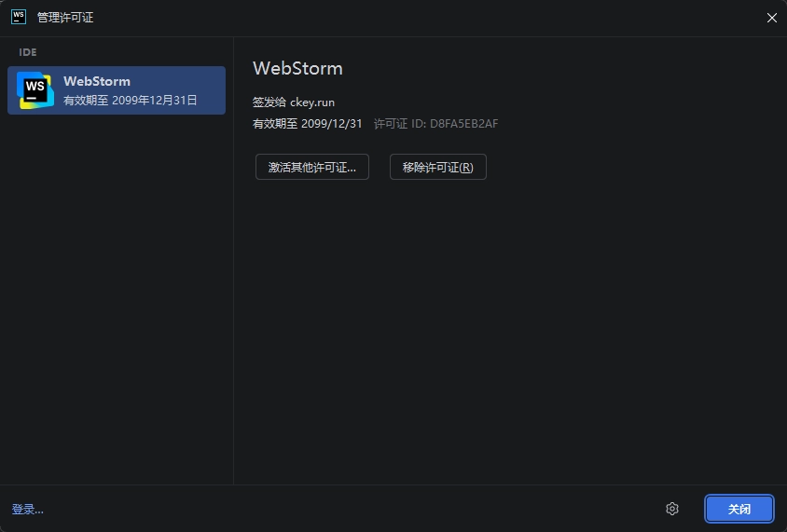Click the 签发给 ckey.run text
This screenshot has height=532, width=787.
click(294, 102)
